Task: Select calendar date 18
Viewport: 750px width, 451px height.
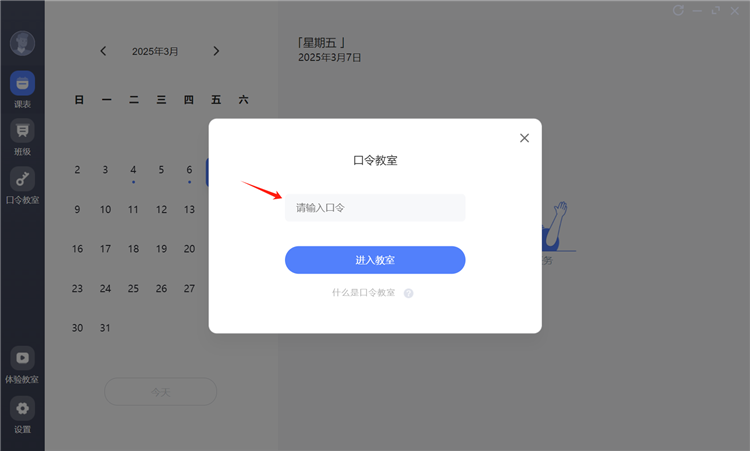Action: click(x=133, y=249)
